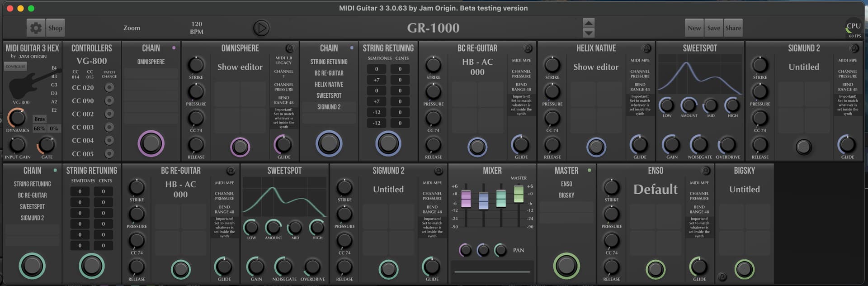Toggle the large teal footswitch under bottom Chain list
The width and height of the screenshot is (868, 286).
pyautogui.click(x=32, y=266)
